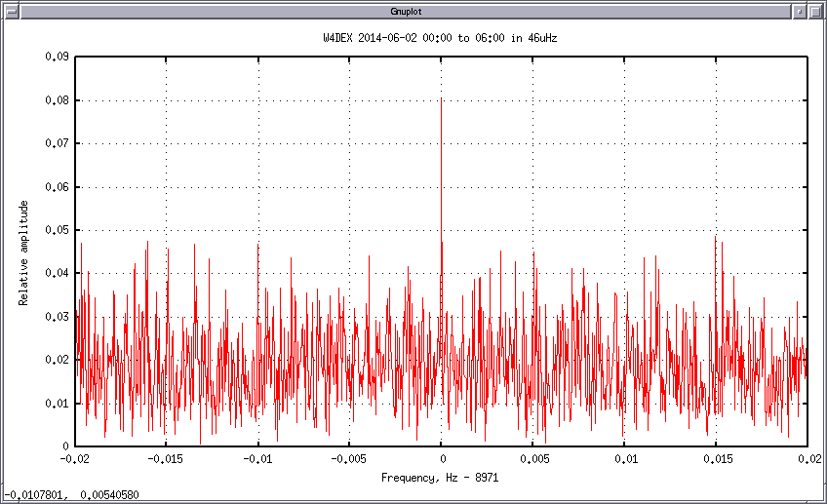The height and width of the screenshot is (504, 827).
Task: Click the 'Relative amplitude' y-axis label
Action: click(23, 252)
